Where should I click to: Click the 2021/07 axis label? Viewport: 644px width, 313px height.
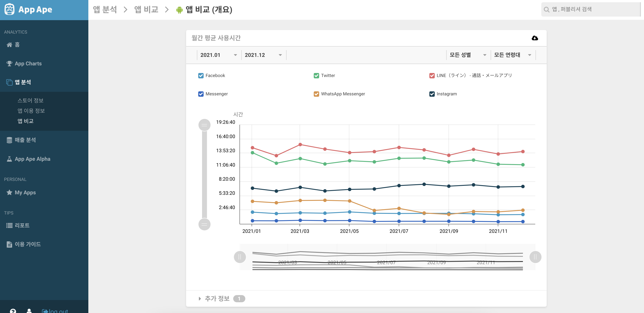click(399, 231)
